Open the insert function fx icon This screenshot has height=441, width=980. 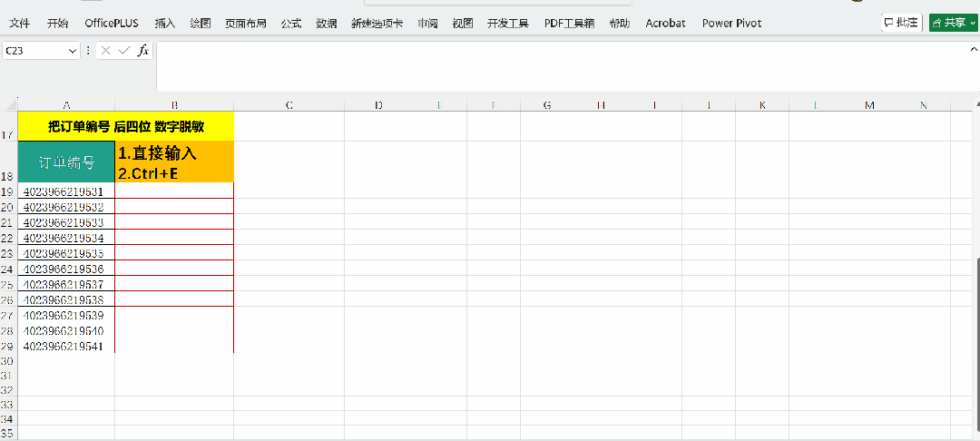(x=143, y=51)
